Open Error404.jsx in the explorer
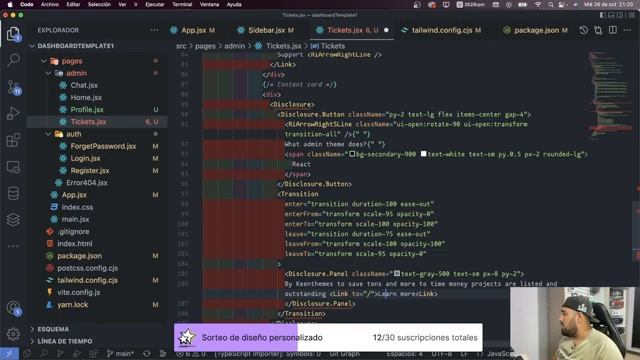Image resolution: width=640 pixels, height=360 pixels. [x=97, y=183]
